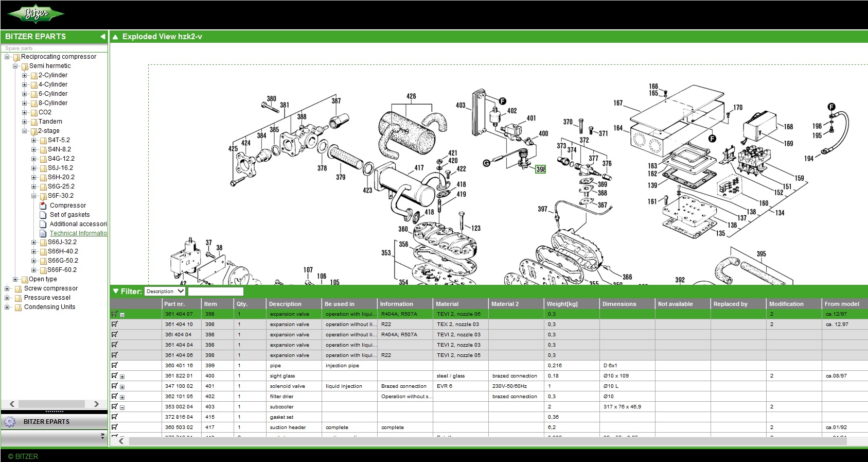Collapse the Reciprocating compressor tree node

[7, 57]
